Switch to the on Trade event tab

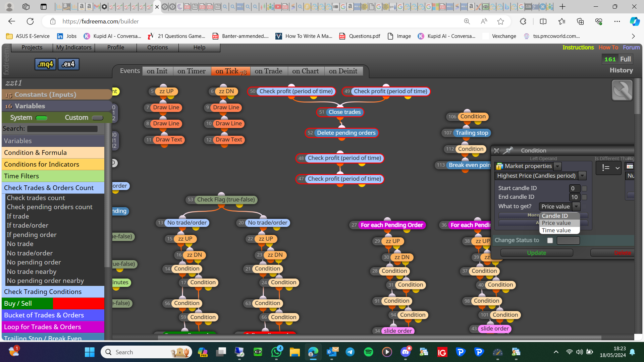click(x=268, y=71)
